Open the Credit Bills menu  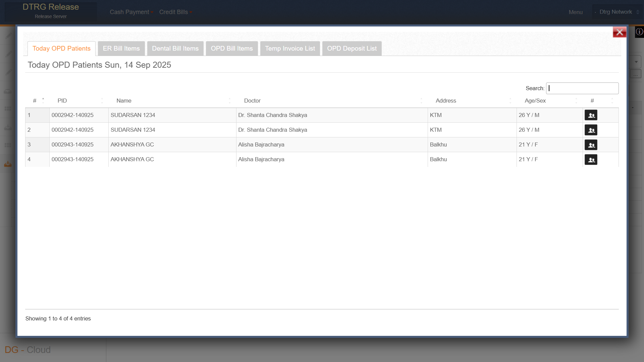coord(175,12)
